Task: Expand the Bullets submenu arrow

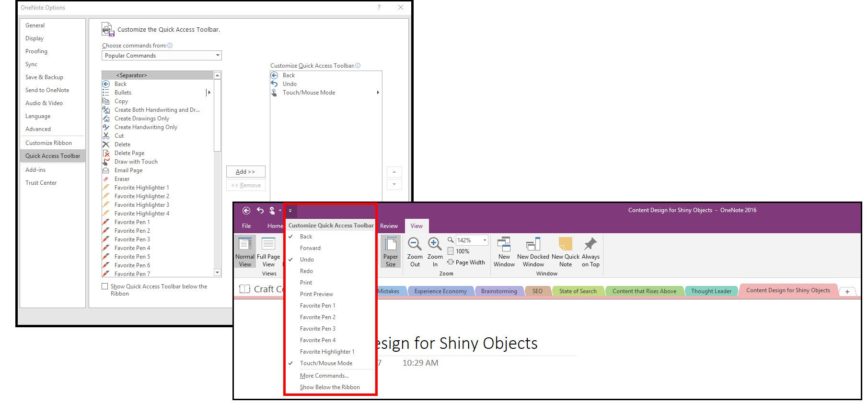Action: click(x=208, y=93)
